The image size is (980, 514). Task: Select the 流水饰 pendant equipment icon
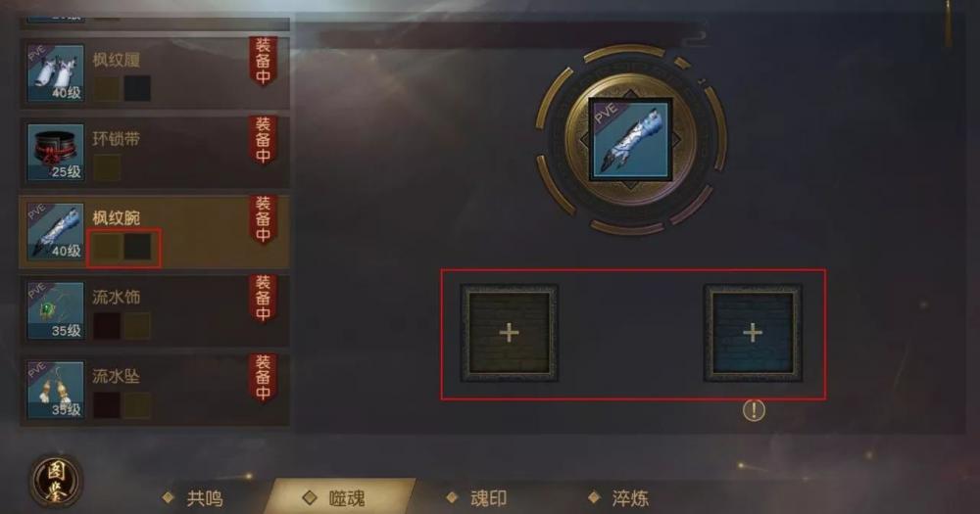pyautogui.click(x=56, y=311)
